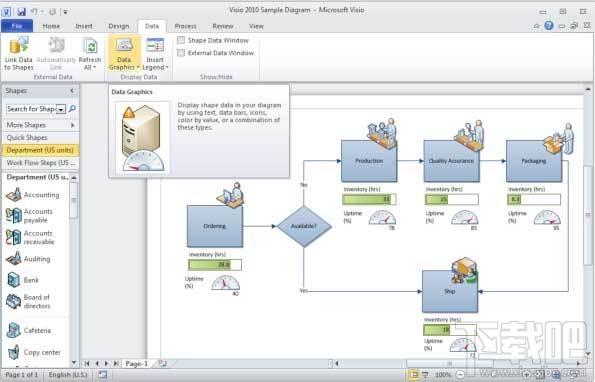Select the Accounts receivable shape
Image resolution: width=595 pixels, height=382 pixels.
click(30, 237)
